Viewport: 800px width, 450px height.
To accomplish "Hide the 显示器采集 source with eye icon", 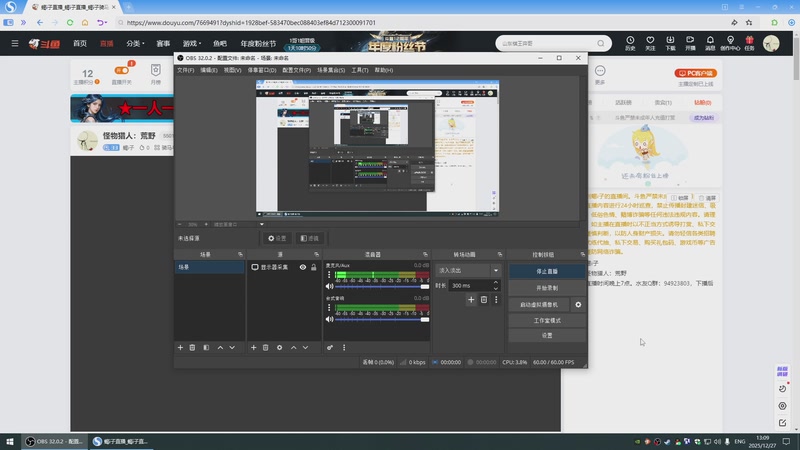I will click(x=302, y=268).
